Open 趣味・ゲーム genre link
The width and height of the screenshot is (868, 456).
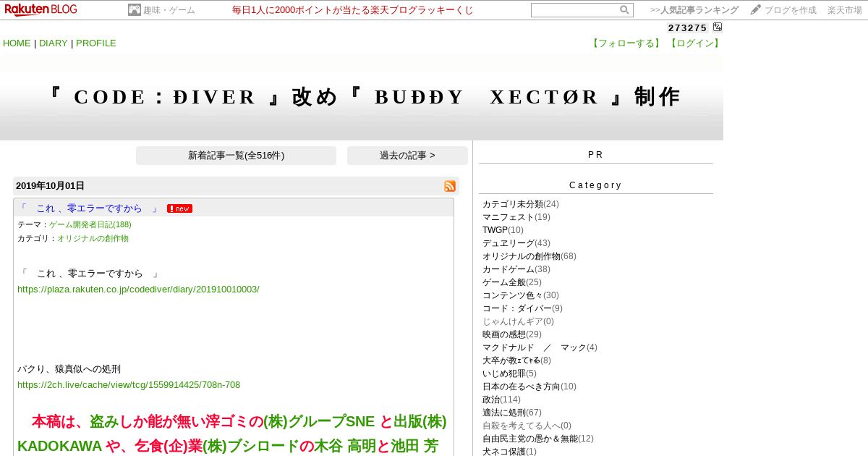[x=169, y=10]
